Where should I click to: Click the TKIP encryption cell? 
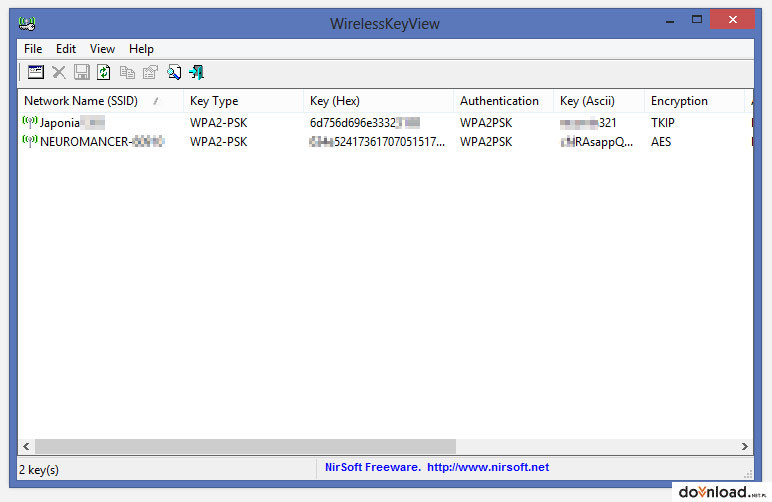click(663, 123)
